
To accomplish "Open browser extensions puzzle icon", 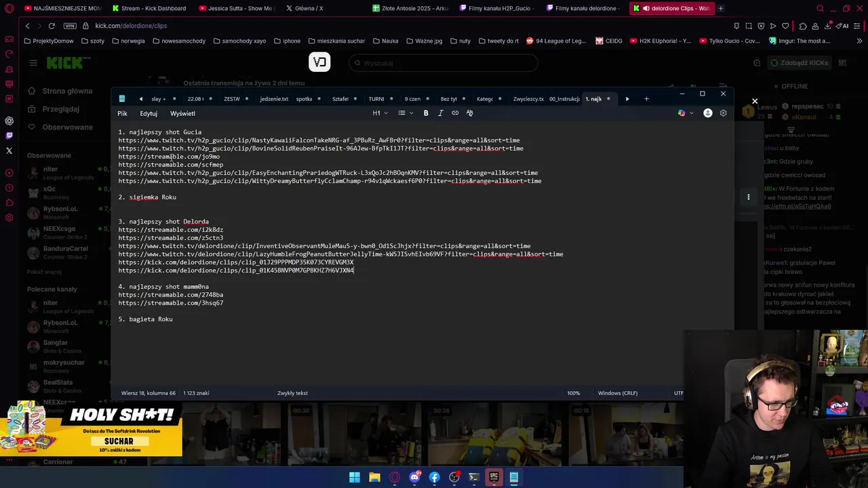I will coord(803,26).
